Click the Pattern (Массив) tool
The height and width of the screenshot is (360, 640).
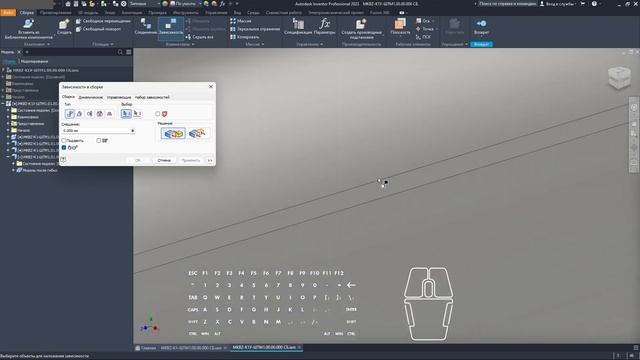pos(241,21)
